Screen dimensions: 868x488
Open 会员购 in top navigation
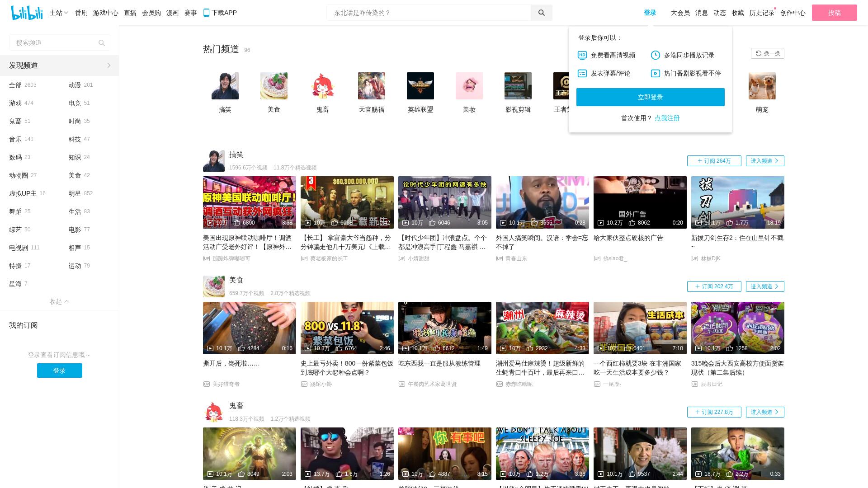[x=151, y=13]
